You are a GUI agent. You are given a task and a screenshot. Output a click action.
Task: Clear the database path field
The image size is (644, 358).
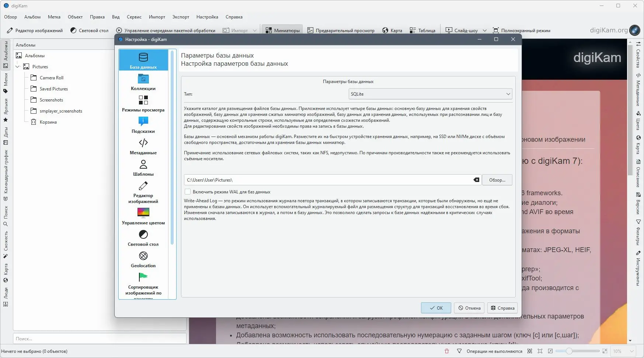point(476,180)
